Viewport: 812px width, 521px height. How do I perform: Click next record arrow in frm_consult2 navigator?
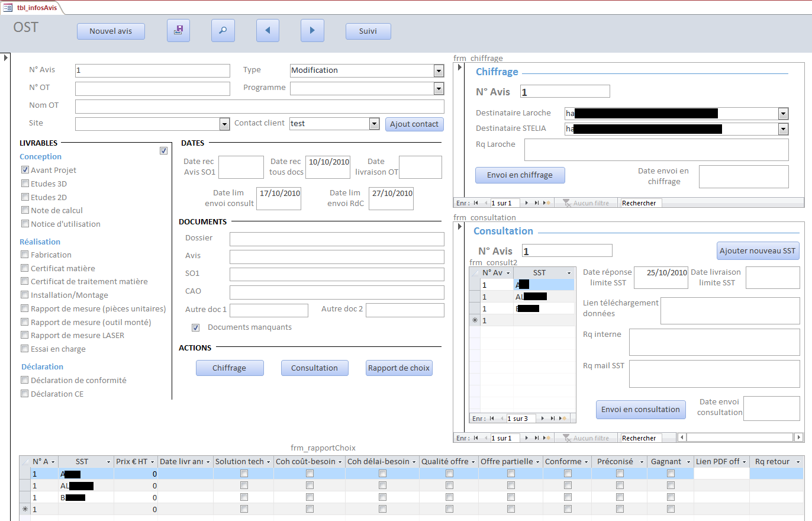[x=543, y=419]
